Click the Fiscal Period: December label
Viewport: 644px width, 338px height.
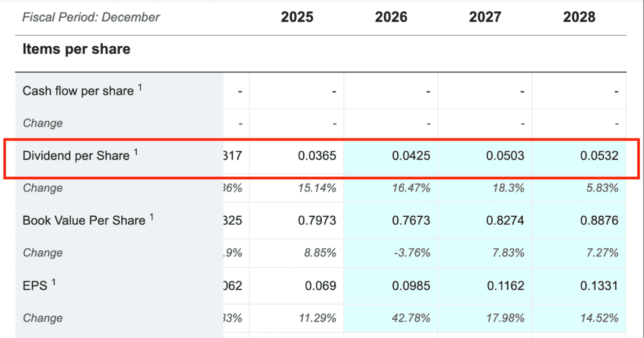click(91, 17)
